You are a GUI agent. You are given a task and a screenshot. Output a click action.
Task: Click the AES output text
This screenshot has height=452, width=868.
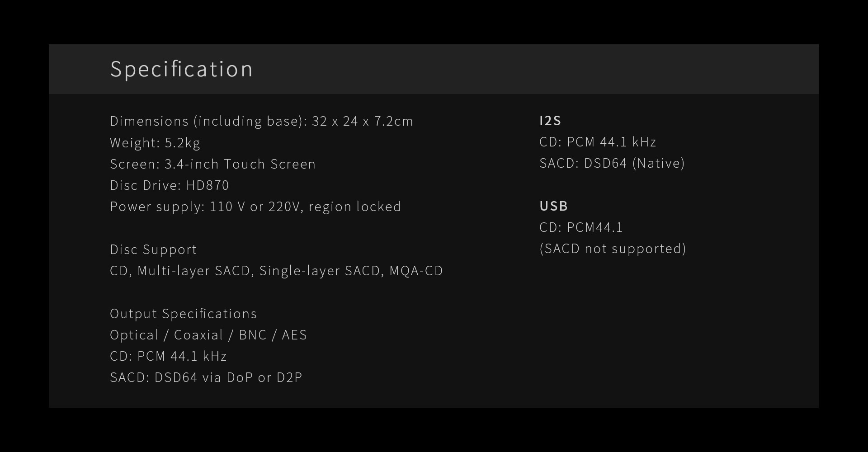click(294, 335)
